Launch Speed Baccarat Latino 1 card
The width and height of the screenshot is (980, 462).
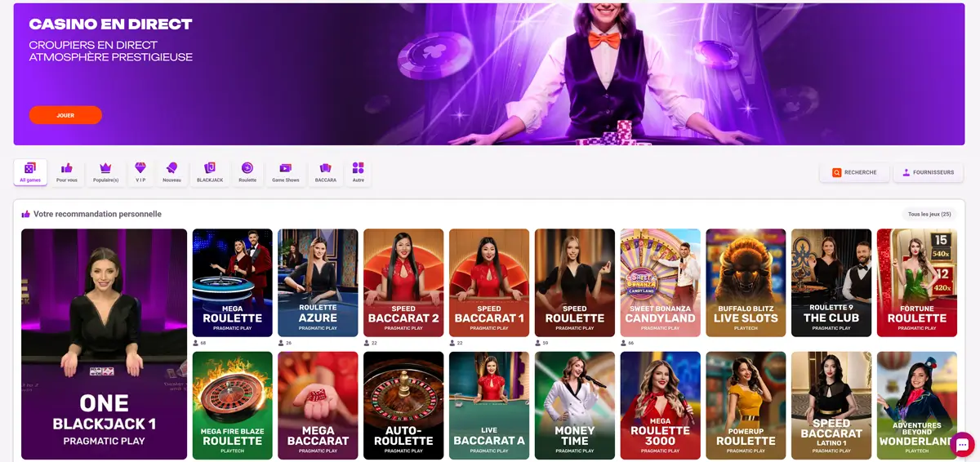tap(831, 405)
